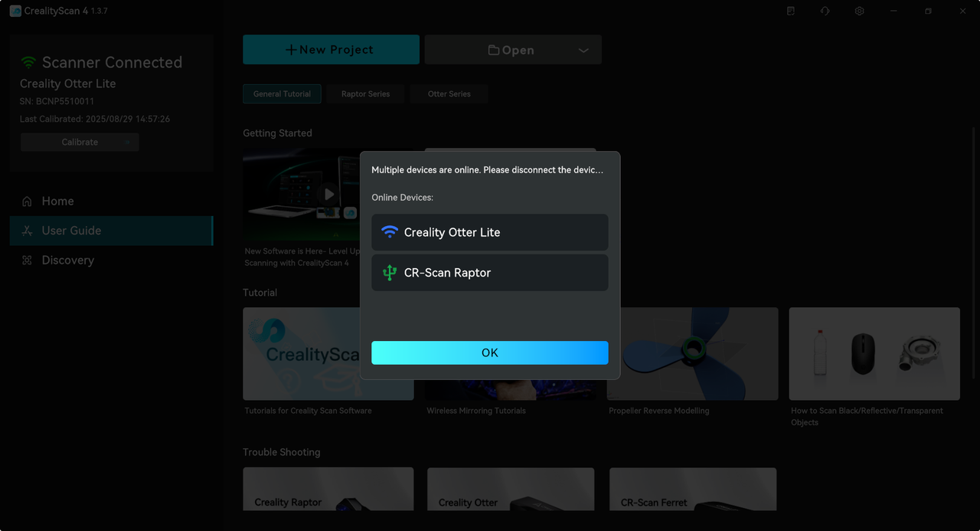This screenshot has height=531, width=980.
Task: Click the CrealityScan 4 app logo
Action: 15,11
